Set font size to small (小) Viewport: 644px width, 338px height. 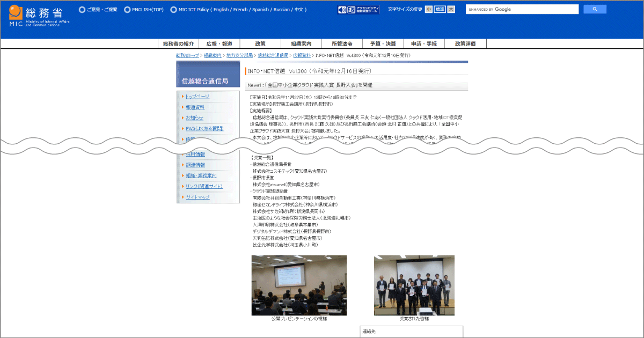tap(428, 10)
